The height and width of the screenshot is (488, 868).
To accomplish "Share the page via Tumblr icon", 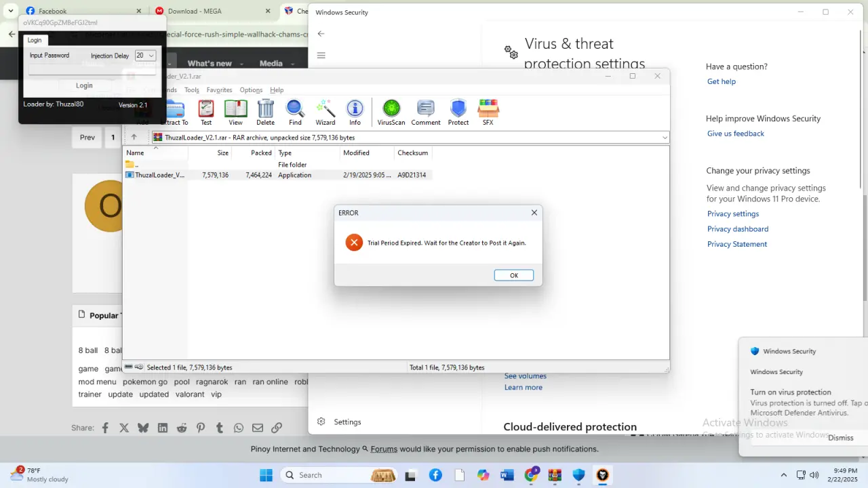I will point(220,428).
